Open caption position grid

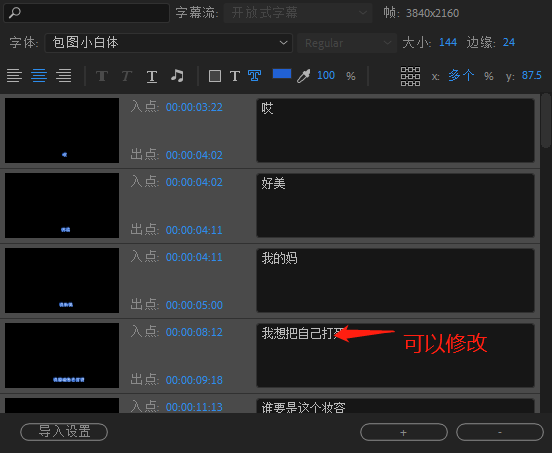coord(410,76)
